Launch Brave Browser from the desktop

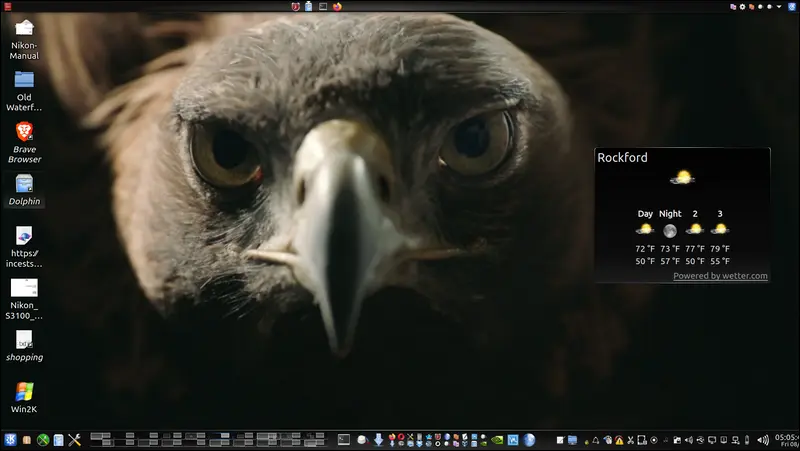pos(24,143)
